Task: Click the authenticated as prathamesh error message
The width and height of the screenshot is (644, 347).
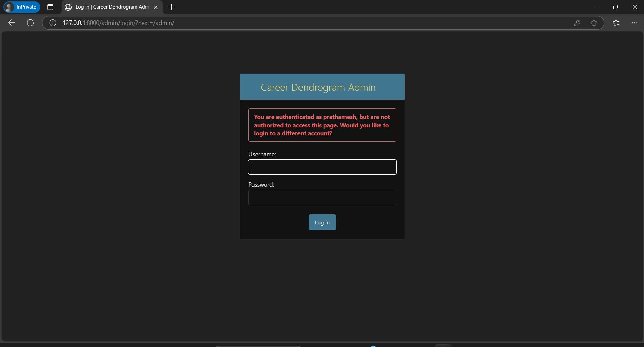Action: pos(322,125)
